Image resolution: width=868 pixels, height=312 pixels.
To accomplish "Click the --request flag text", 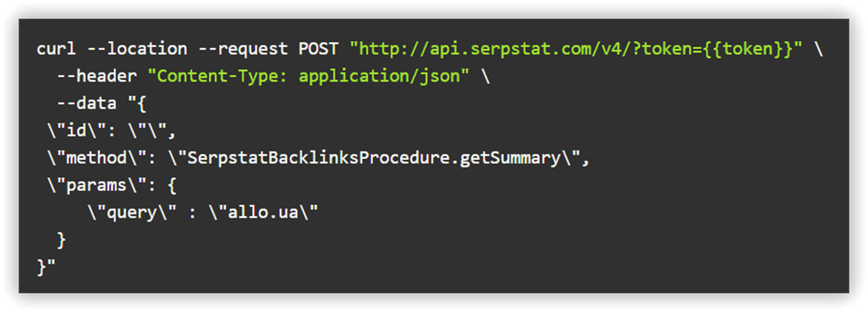I will click(243, 50).
